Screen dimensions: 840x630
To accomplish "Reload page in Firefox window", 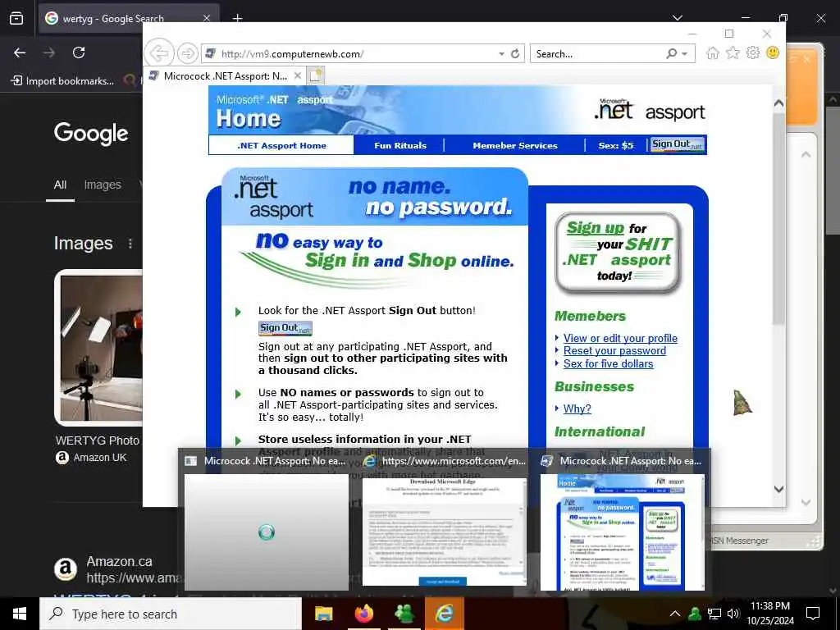I will click(79, 52).
